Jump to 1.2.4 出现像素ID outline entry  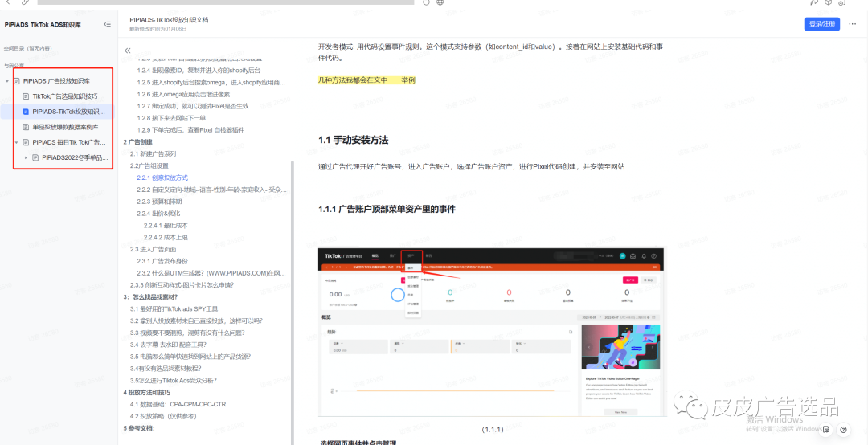click(199, 71)
